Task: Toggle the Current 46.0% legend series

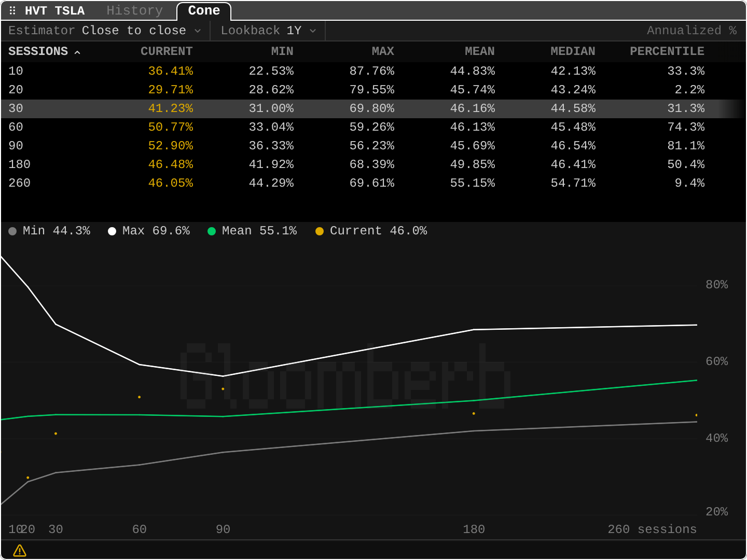Action: [371, 231]
